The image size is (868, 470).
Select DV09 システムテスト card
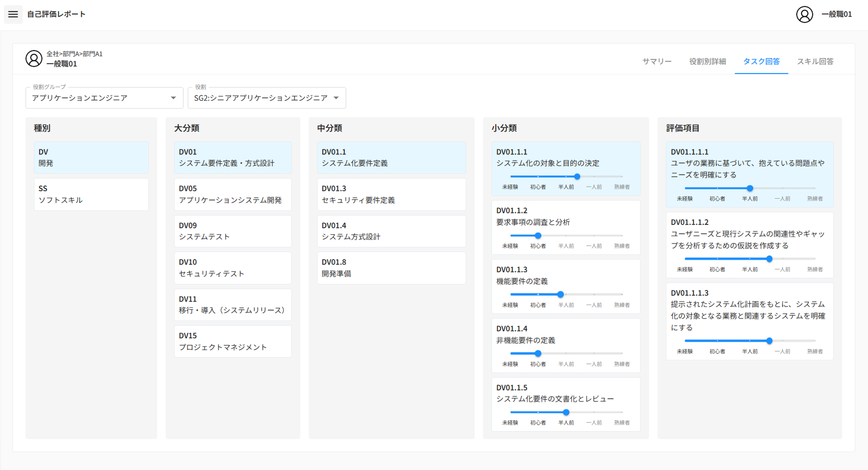click(x=233, y=231)
